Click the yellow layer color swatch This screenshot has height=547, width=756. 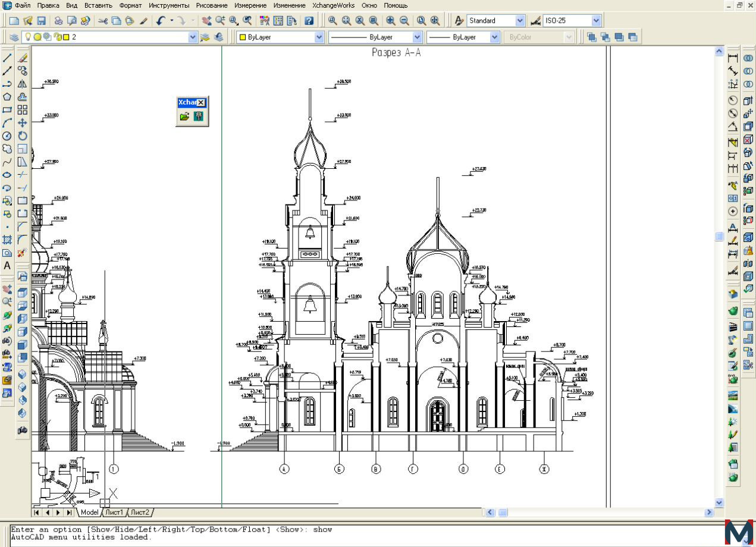click(x=66, y=37)
